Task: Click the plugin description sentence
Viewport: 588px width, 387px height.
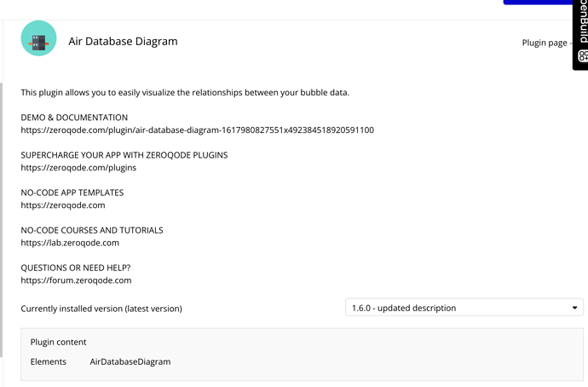Action: (x=185, y=93)
